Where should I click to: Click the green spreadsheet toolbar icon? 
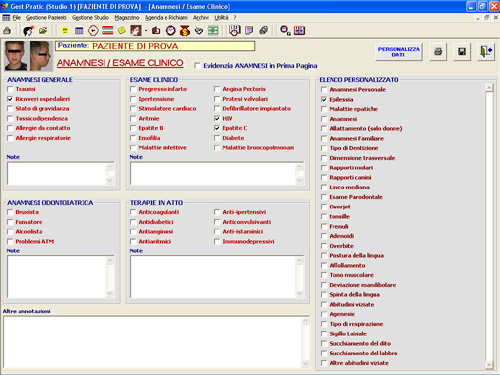coord(213,31)
